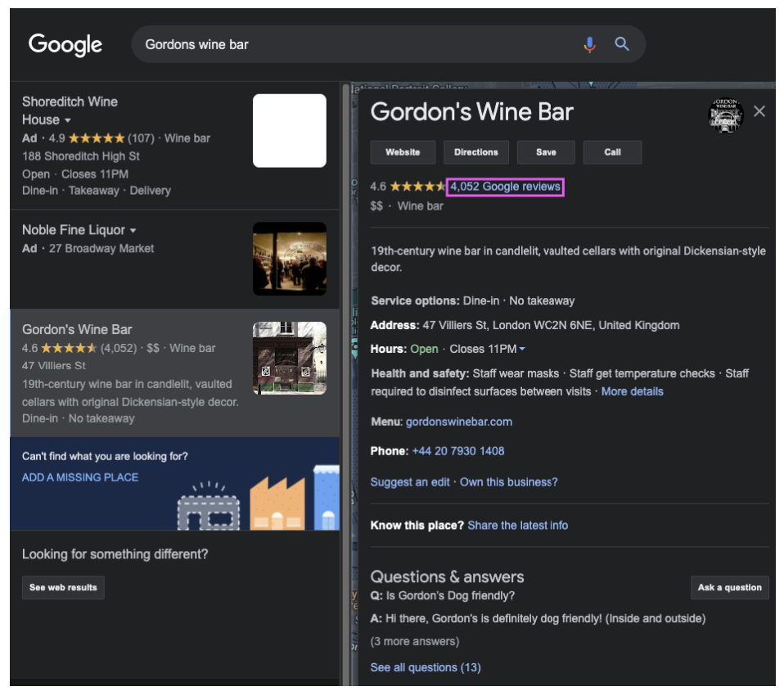Open the Shoreditch Wine House blank thumbnail
This screenshot has height=691, width=784.
click(x=290, y=131)
